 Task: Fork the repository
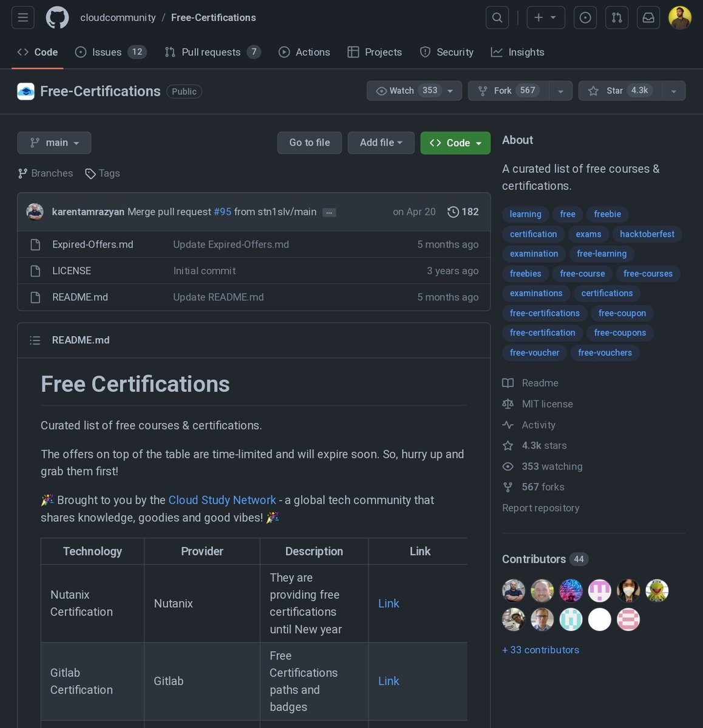tap(508, 90)
